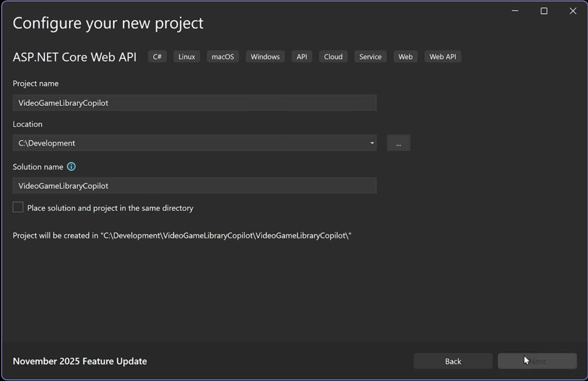Image resolution: width=588 pixels, height=381 pixels.
Task: Click the Location combo box chevron
Action: (x=372, y=143)
